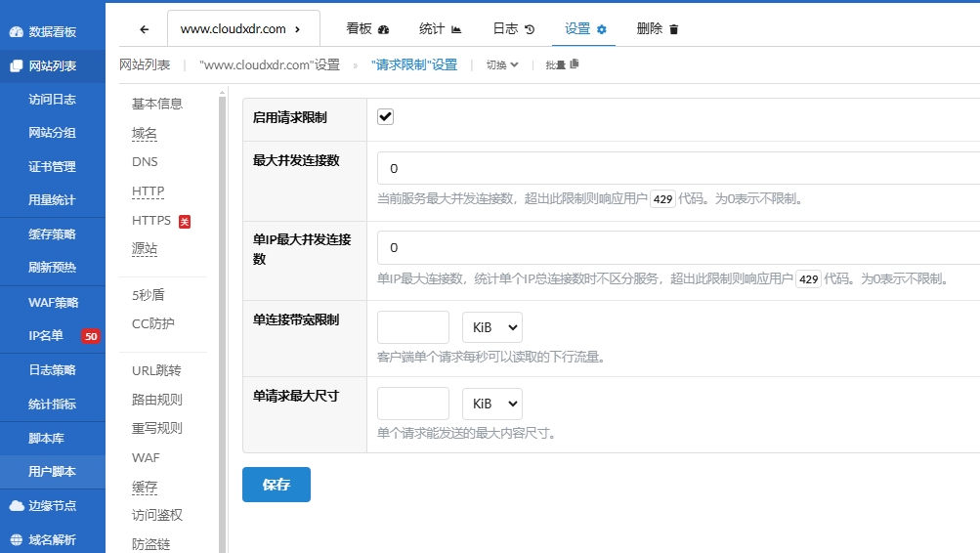Click the 批量 copy icon

(574, 64)
